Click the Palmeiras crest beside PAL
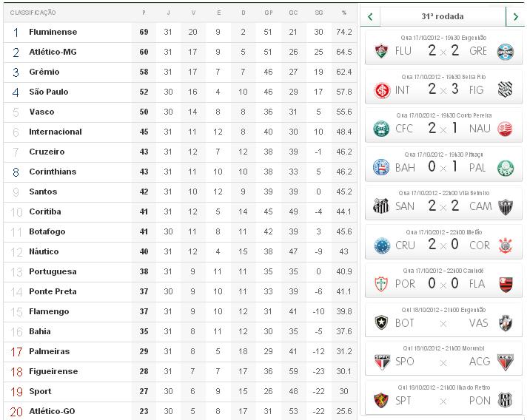This screenshot has height=420, width=527. 505,167
